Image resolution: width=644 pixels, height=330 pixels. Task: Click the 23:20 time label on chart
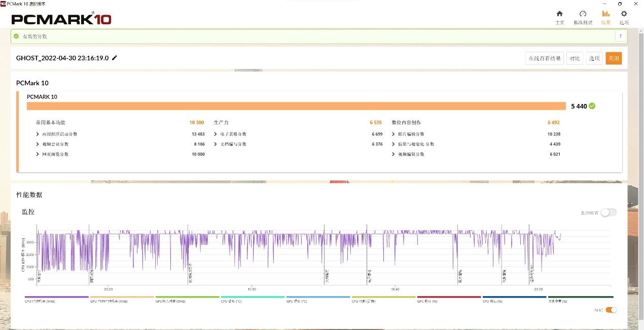pyautogui.click(x=539, y=289)
